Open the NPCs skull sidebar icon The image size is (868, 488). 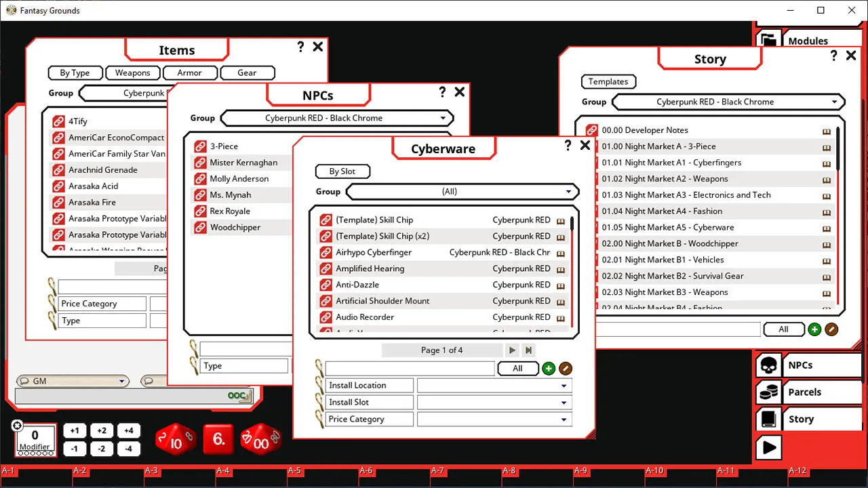[x=768, y=365]
